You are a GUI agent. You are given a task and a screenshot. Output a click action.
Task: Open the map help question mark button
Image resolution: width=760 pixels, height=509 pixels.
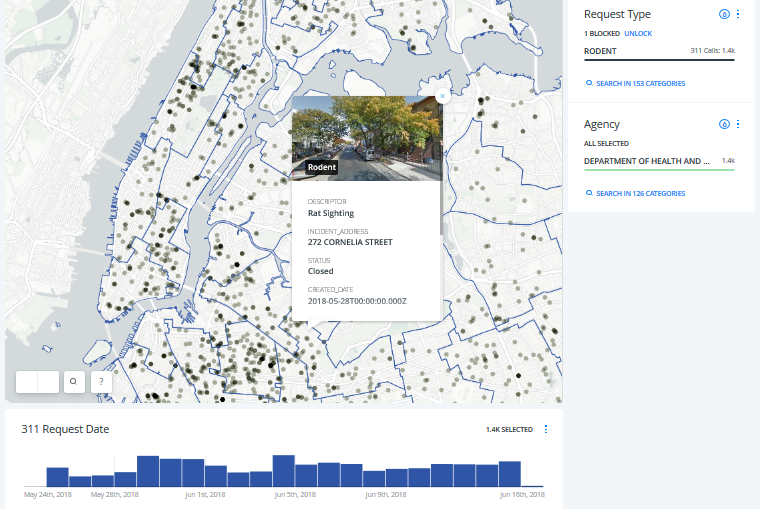click(x=101, y=382)
